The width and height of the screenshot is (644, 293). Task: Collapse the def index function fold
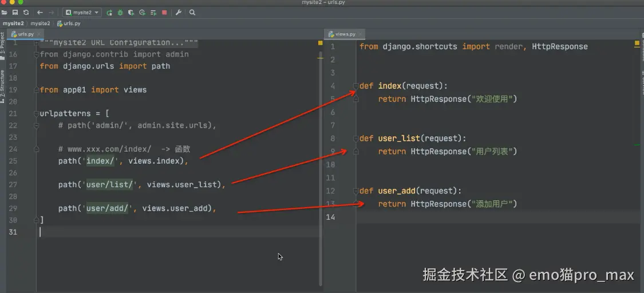coord(355,86)
